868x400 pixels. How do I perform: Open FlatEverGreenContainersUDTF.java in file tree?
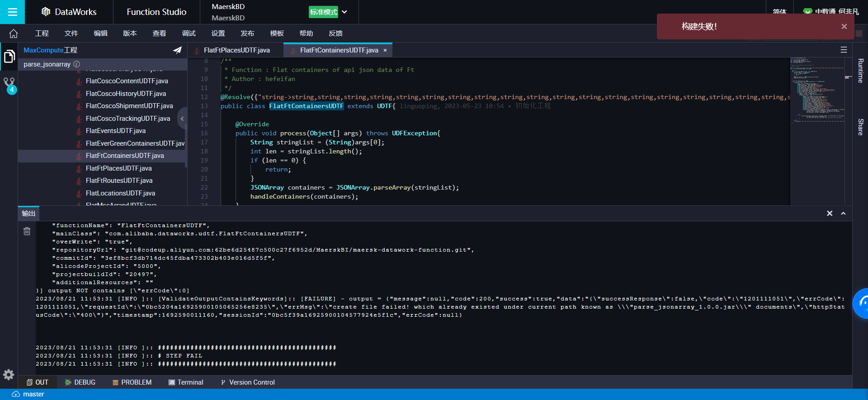[135, 143]
